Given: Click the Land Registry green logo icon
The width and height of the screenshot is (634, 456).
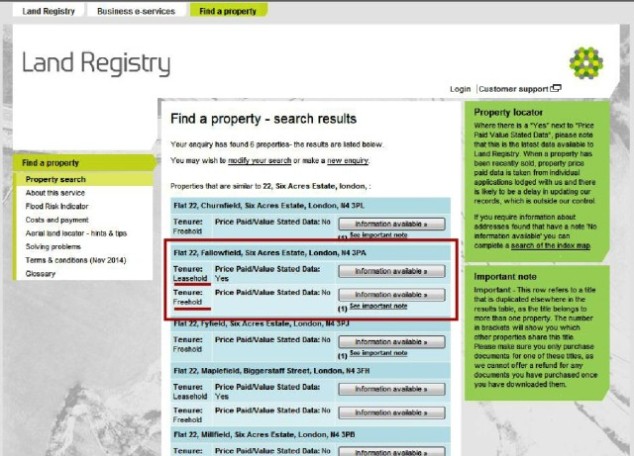Looking at the screenshot, I should (x=586, y=63).
